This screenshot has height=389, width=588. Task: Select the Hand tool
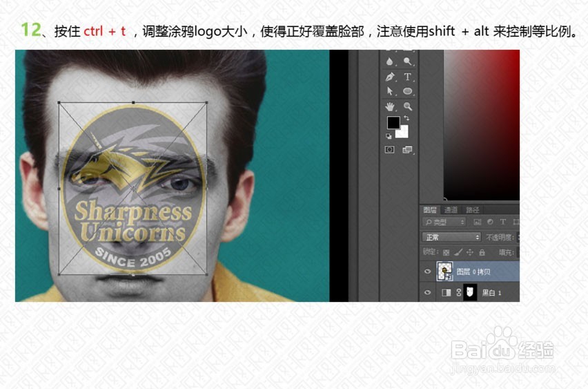click(390, 106)
